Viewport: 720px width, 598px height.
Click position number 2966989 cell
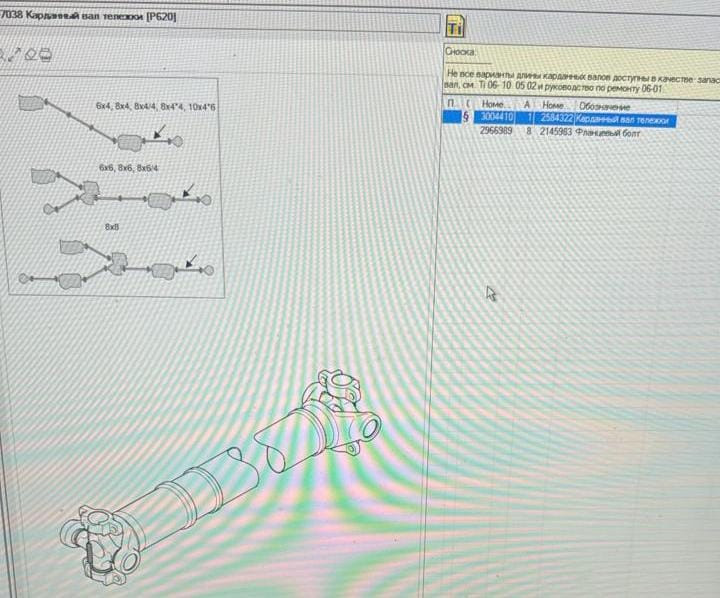(497, 131)
